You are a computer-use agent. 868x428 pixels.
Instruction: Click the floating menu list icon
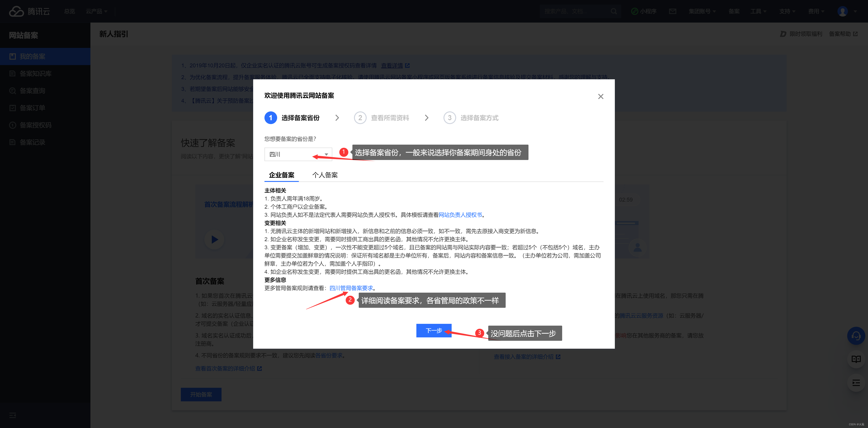coord(856,383)
